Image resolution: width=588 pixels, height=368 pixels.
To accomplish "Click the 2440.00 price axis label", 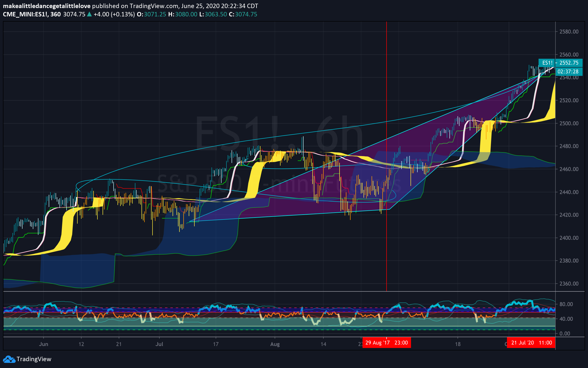I will click(569, 192).
